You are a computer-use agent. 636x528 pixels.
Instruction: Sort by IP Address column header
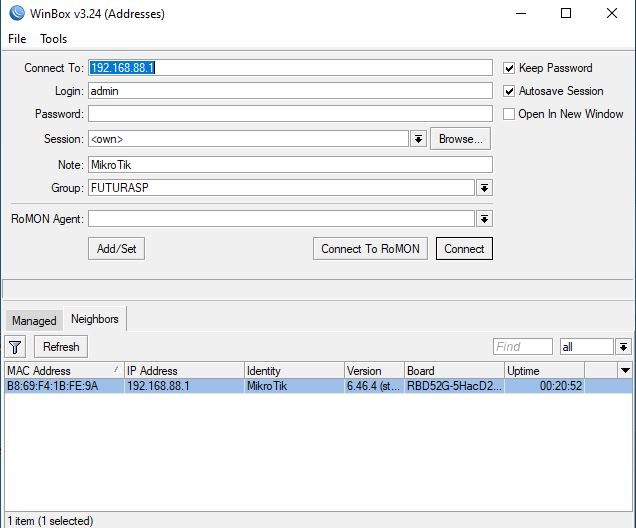click(x=184, y=371)
